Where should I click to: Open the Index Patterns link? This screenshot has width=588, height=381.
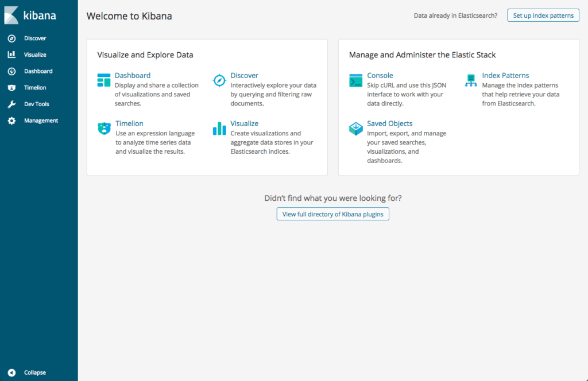(506, 75)
